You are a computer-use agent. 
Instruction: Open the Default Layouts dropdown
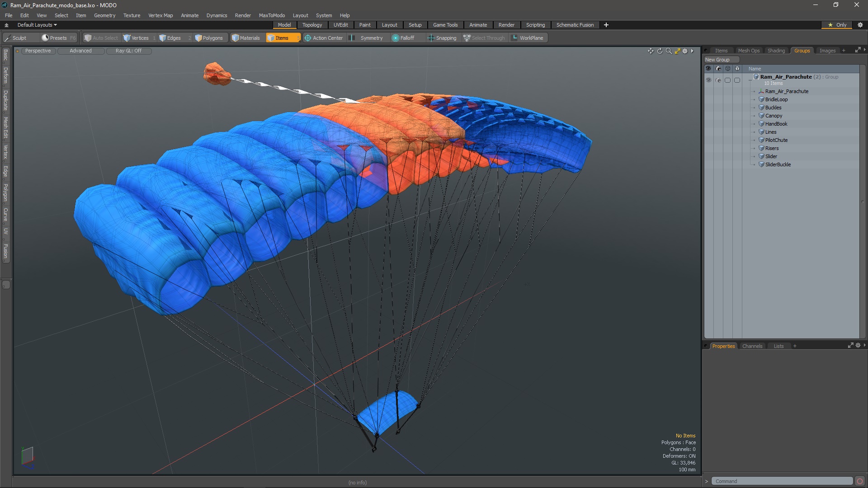point(37,25)
